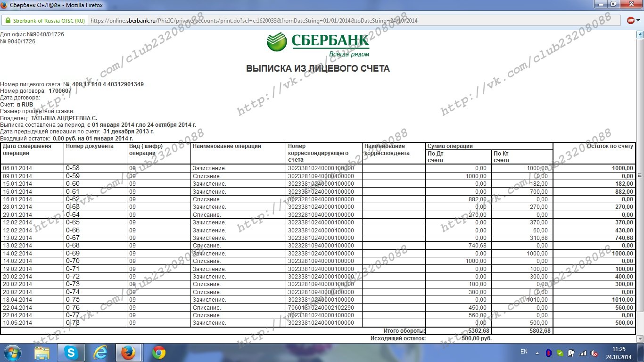644x362 pixels.
Task: Click the Sberbank logo at page top
Action: (x=318, y=44)
